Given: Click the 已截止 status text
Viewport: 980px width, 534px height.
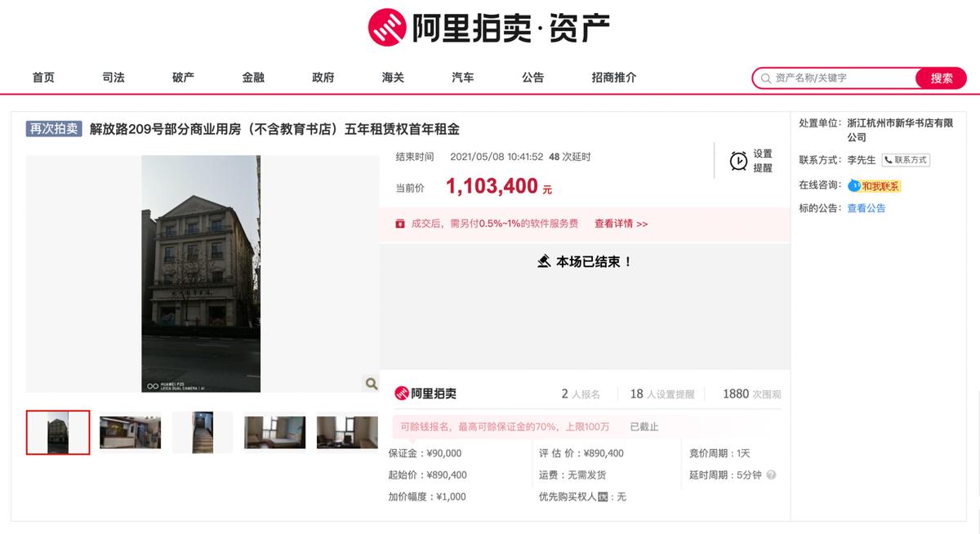Looking at the screenshot, I should [x=644, y=427].
